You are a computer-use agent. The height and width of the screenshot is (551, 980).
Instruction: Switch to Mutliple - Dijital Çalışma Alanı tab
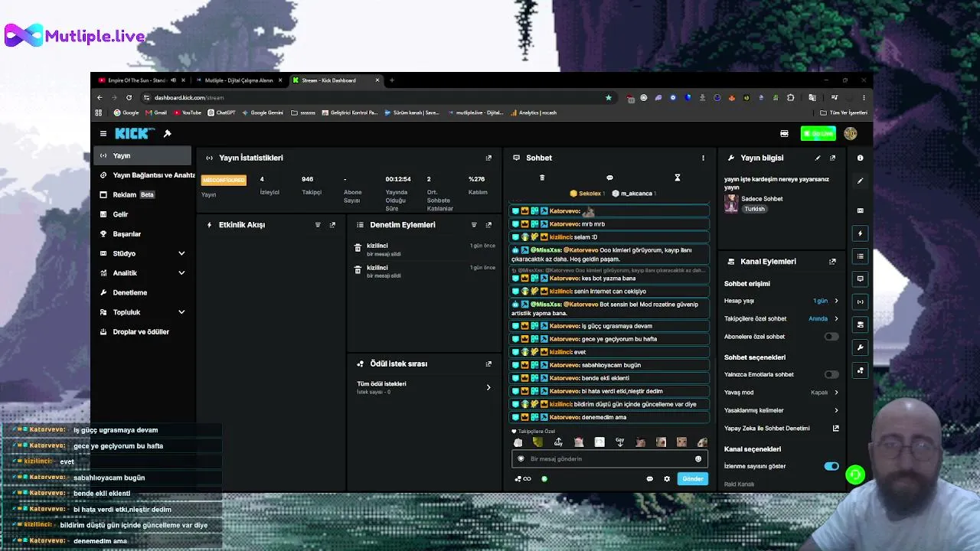[x=237, y=80]
